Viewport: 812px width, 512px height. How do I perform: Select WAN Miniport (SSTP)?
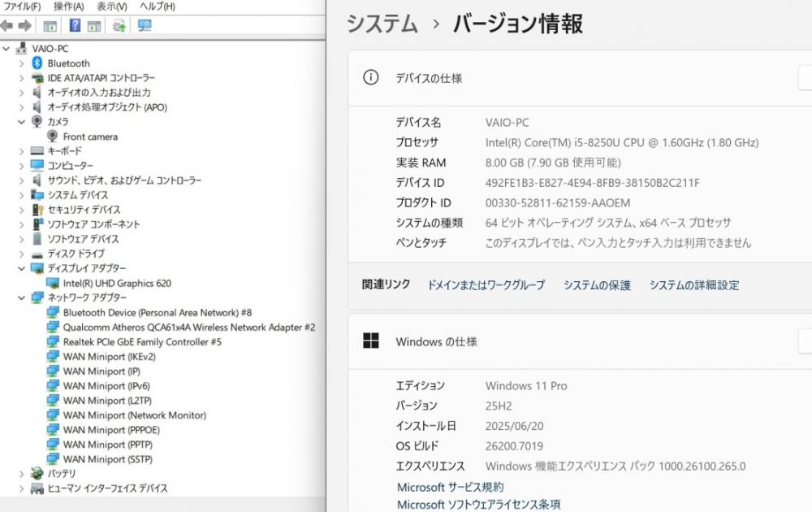(x=108, y=459)
